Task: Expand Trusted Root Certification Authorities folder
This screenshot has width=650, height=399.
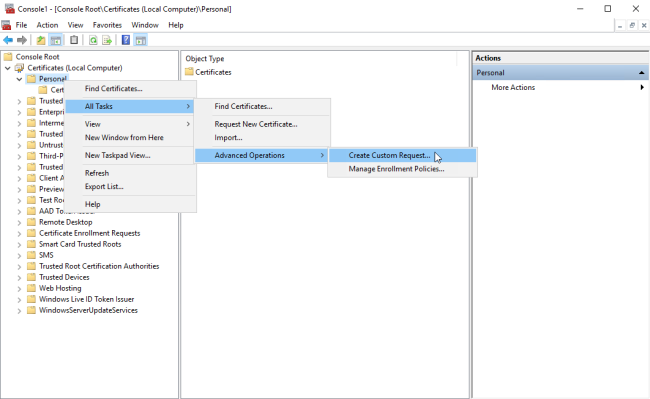Action: tap(19, 266)
